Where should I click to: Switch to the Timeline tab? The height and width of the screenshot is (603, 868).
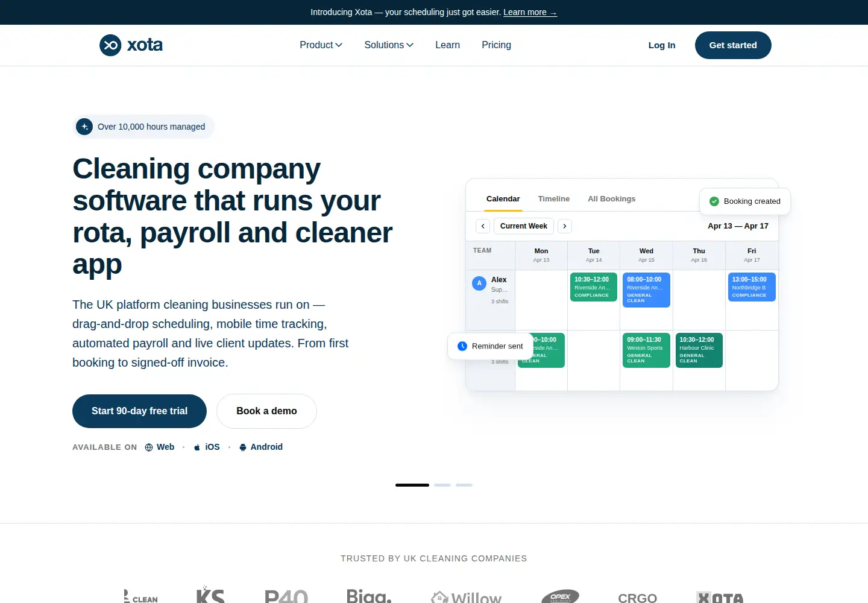(554, 199)
